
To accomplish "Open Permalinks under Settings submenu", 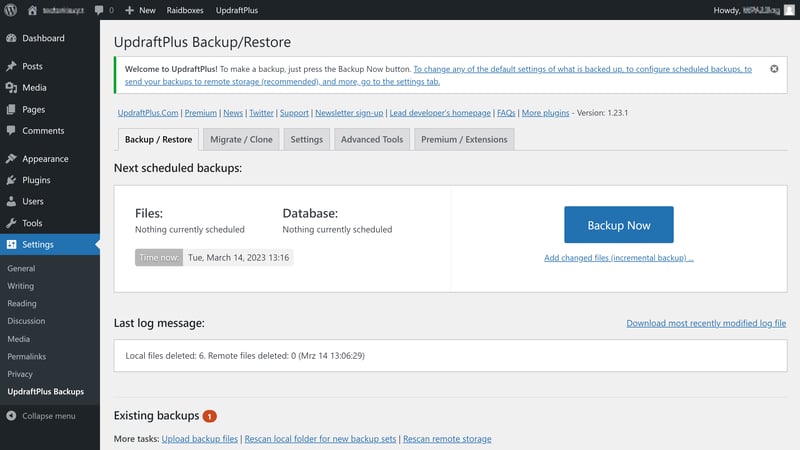I will 25,356.
